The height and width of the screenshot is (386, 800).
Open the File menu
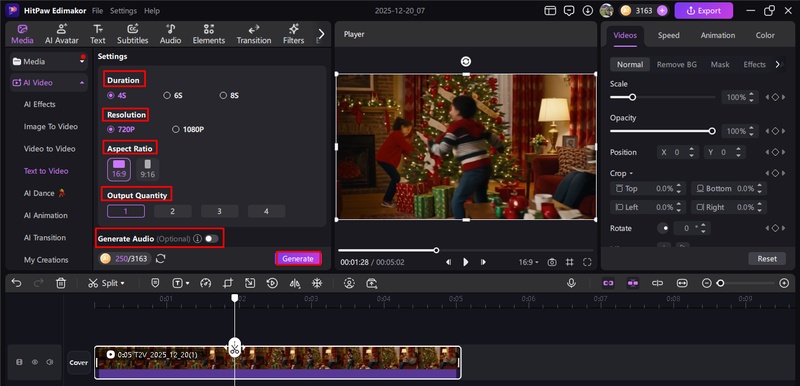coord(97,11)
